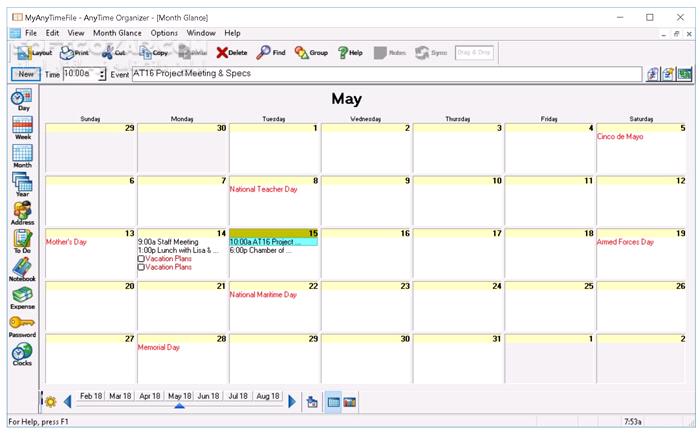Image resolution: width=700 pixels, height=434 pixels.
Task: Open the Year view sidebar icon
Action: [x=22, y=184]
